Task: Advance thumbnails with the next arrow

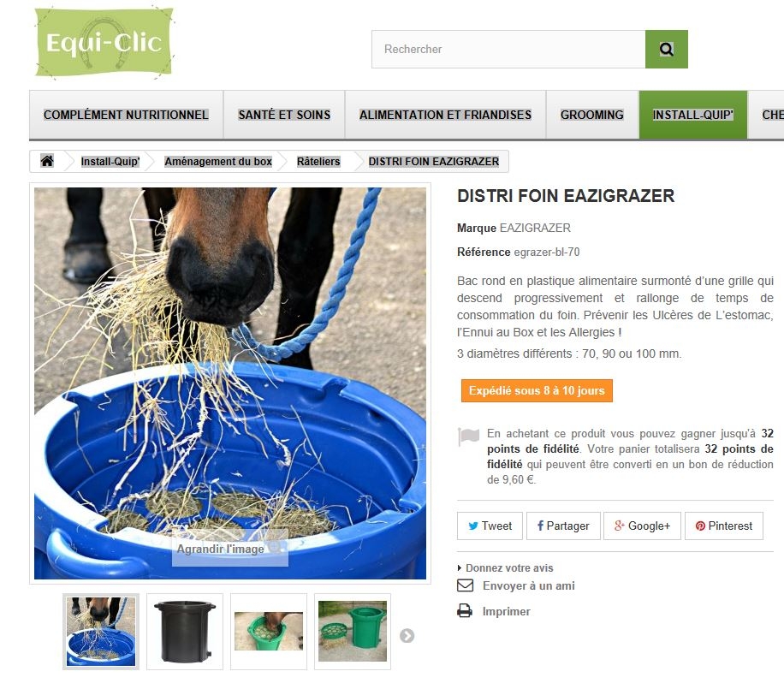Action: coord(407,635)
